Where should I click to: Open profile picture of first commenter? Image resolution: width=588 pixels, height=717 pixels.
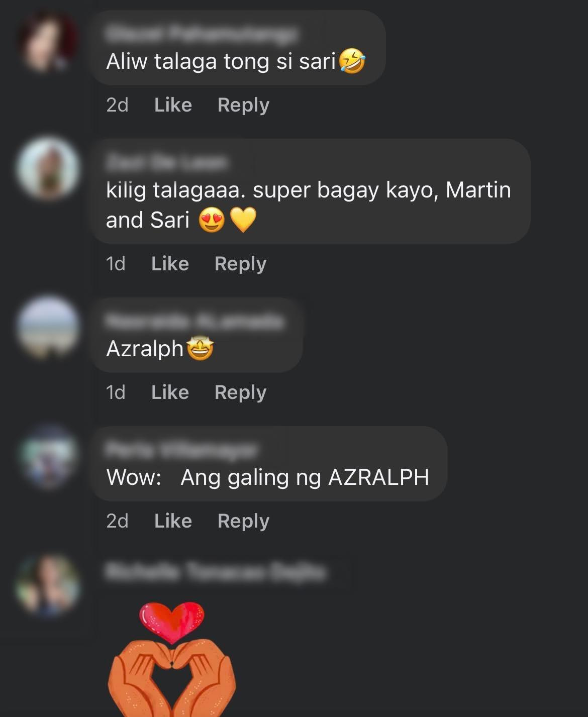[48, 42]
